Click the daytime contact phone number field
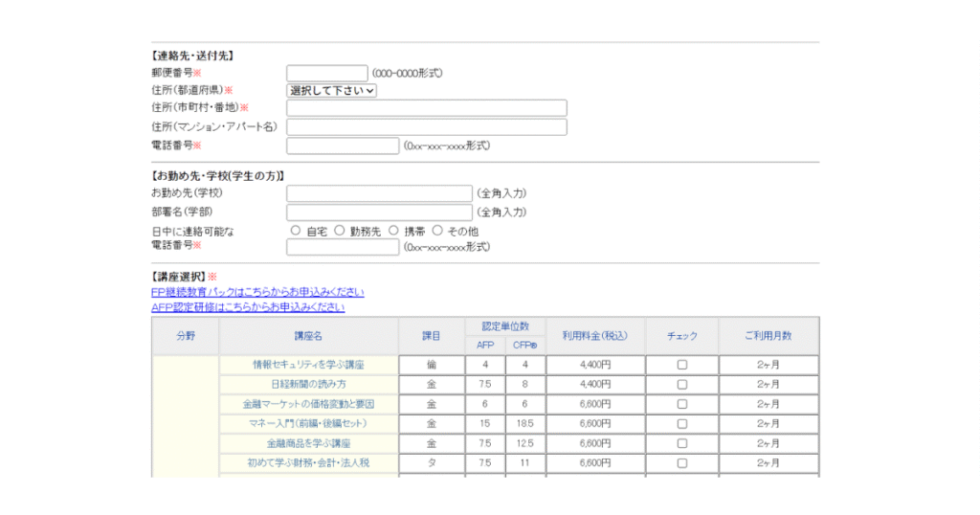Image resolution: width=980 pixels, height=515 pixels. 343,247
